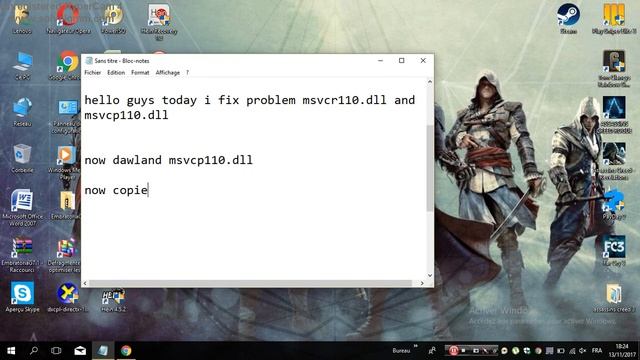Image resolution: width=640 pixels, height=360 pixels.
Task: Select the Défragmenter et optimiser desktop icon
Action: pyautogui.click(x=65, y=255)
